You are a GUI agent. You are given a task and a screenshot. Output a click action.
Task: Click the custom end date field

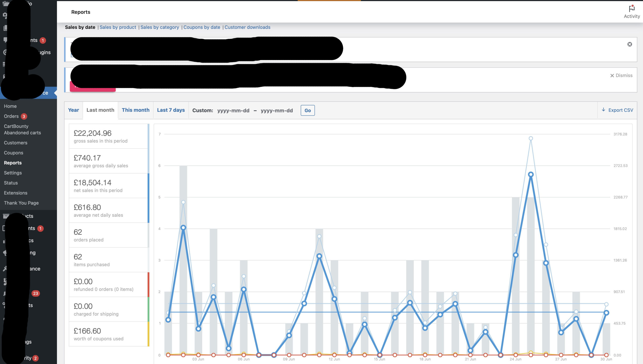277,111
